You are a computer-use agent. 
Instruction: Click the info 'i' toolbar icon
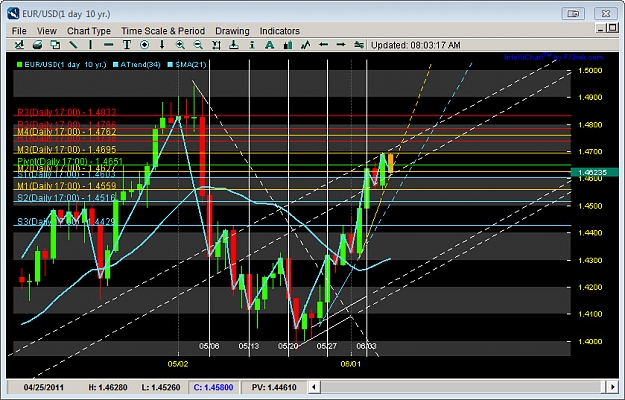click(x=252, y=45)
